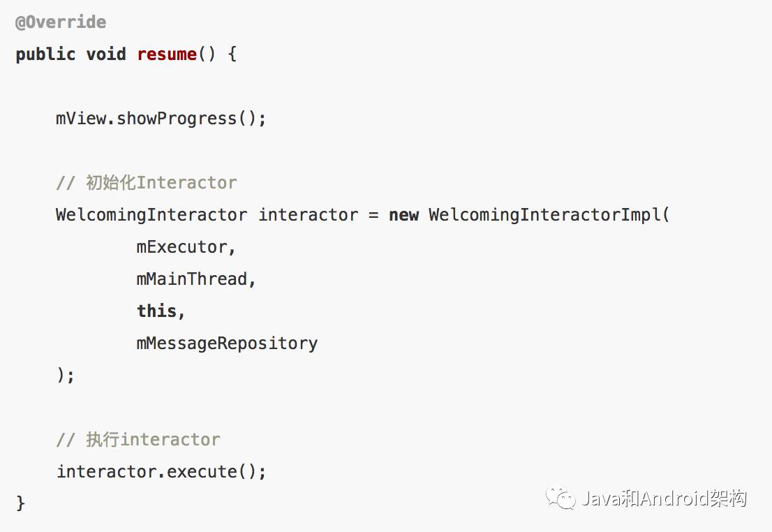This screenshot has height=532, width=772.
Task: Click the WelcomingInteractor type declaration
Action: coord(151,215)
